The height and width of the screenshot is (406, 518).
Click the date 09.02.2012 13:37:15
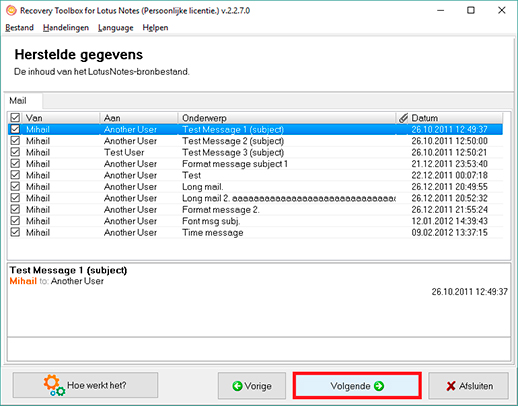pos(449,232)
